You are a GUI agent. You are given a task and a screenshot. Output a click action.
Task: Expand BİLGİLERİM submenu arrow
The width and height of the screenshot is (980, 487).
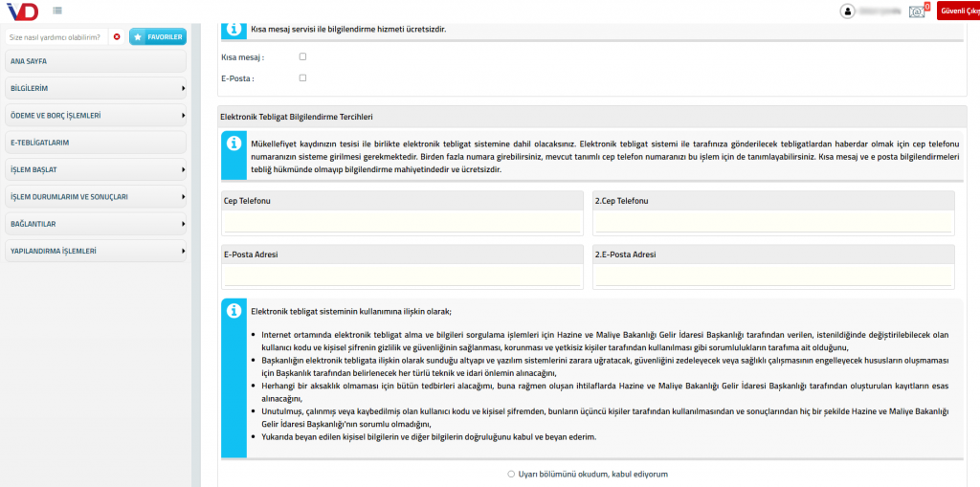tap(183, 89)
